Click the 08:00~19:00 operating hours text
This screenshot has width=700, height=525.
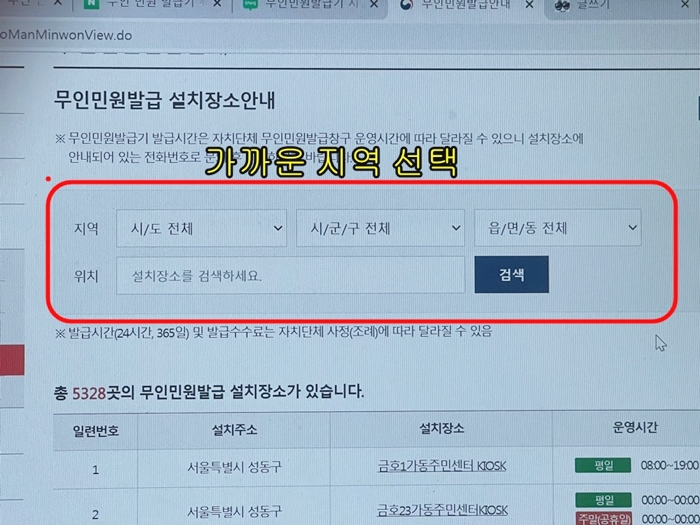(669, 465)
